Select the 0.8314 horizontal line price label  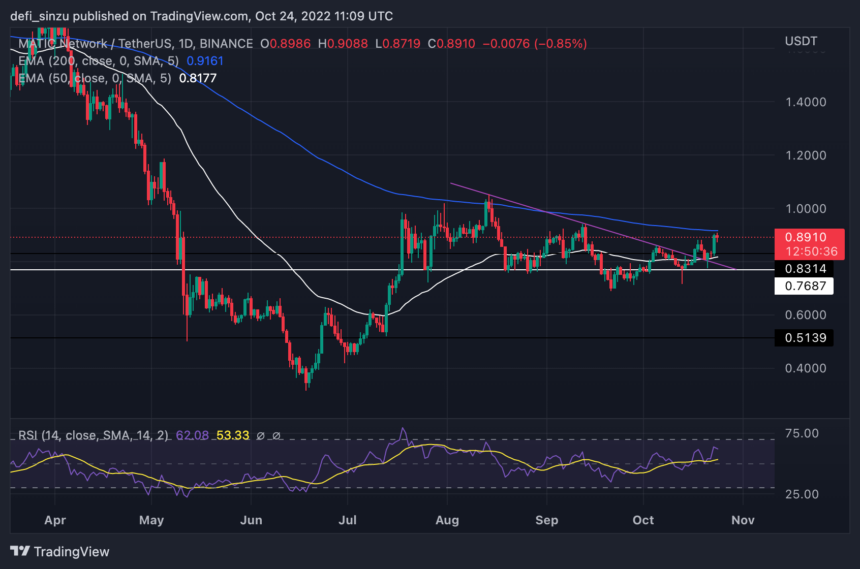(804, 268)
